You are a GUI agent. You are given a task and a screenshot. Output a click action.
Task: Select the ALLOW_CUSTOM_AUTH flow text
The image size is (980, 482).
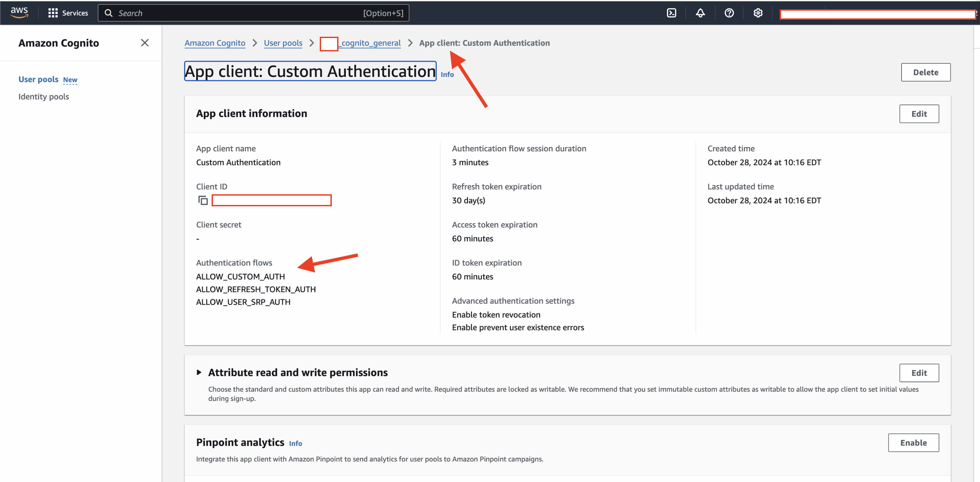[x=240, y=277]
